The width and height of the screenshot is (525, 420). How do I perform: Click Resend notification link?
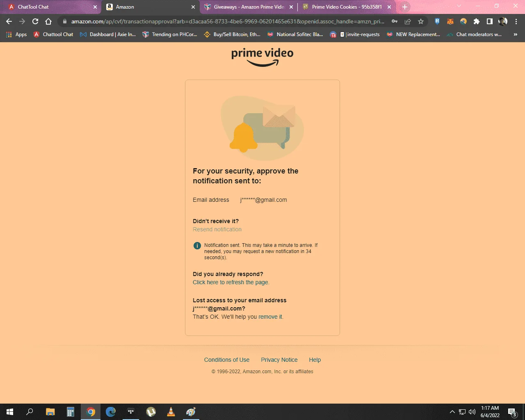coord(217,229)
